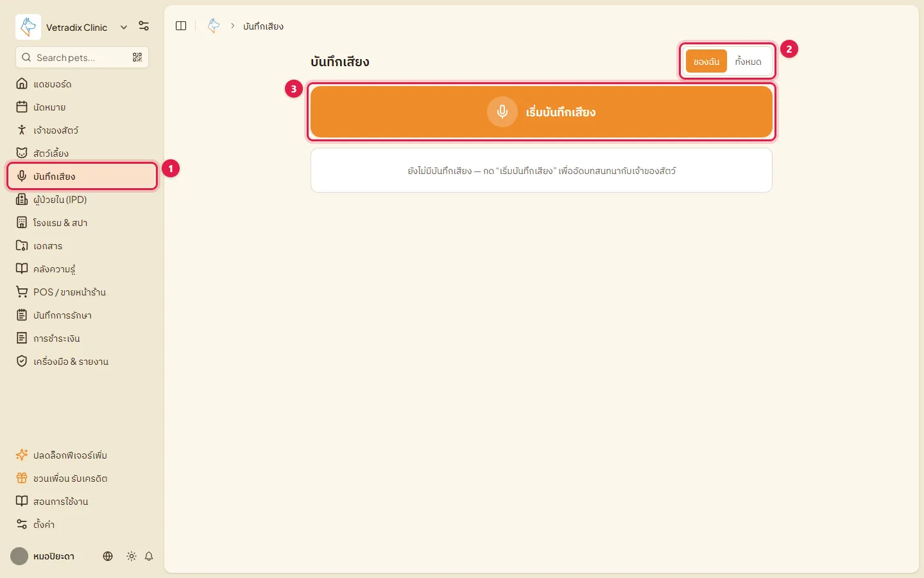Click ปลดล็อกฟีเจอร์เพิ่ม unlock features link
Viewport: 924px width, 578px height.
click(82, 455)
